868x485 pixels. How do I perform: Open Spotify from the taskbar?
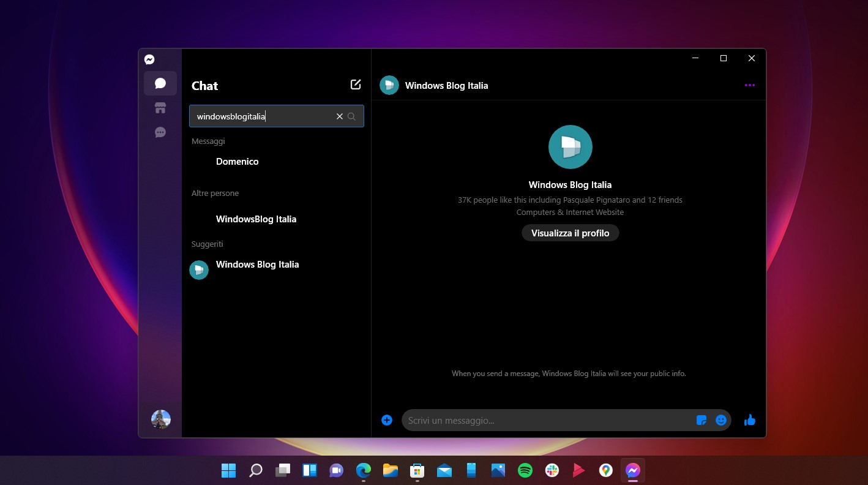tap(525, 470)
